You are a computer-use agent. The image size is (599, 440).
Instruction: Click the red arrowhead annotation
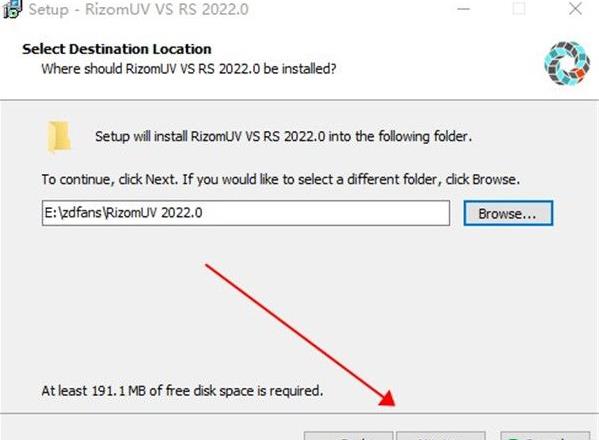click(387, 399)
